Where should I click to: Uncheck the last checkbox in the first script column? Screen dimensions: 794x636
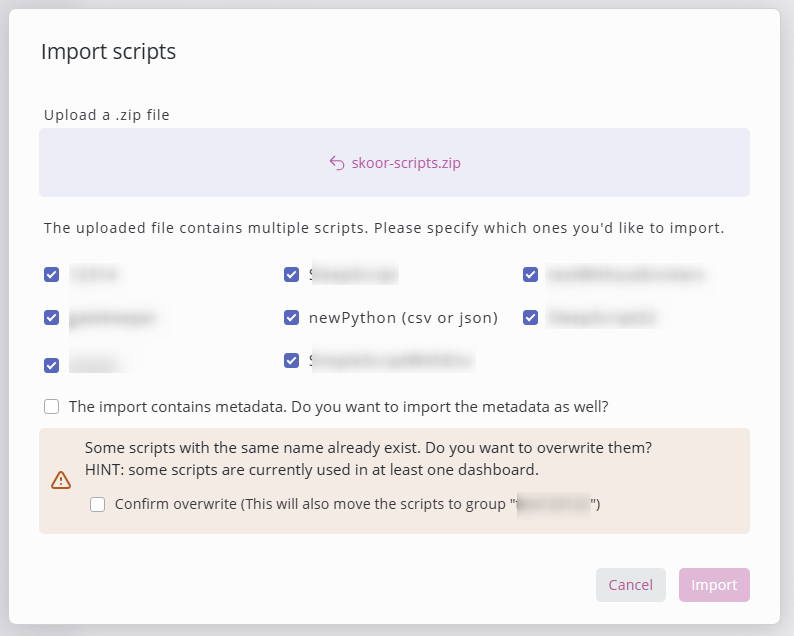51,365
